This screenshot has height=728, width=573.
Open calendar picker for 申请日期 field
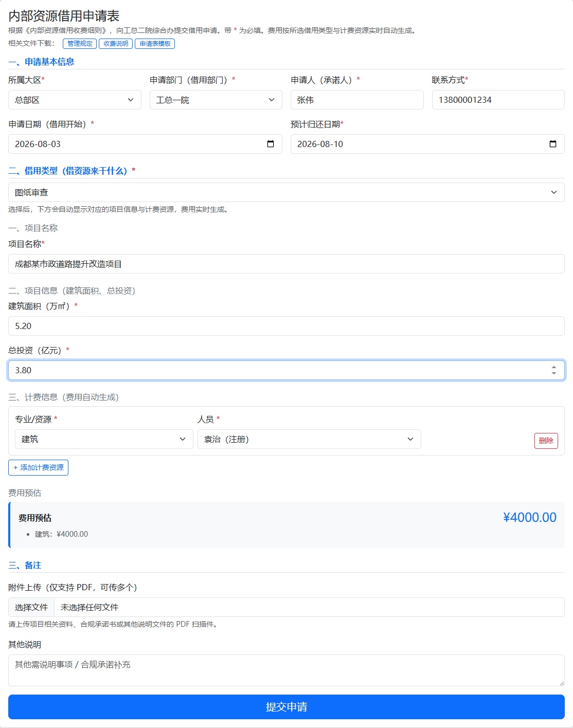[x=271, y=144]
